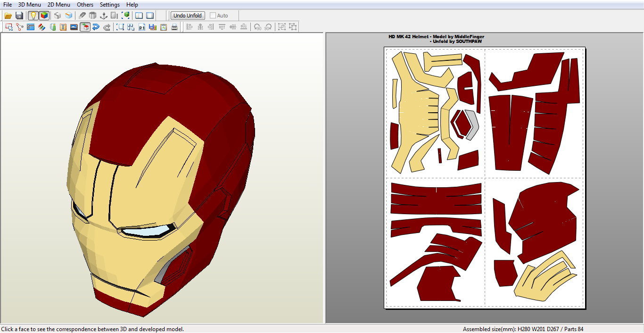Click the blue corner-bracket fit icon

click(120, 27)
